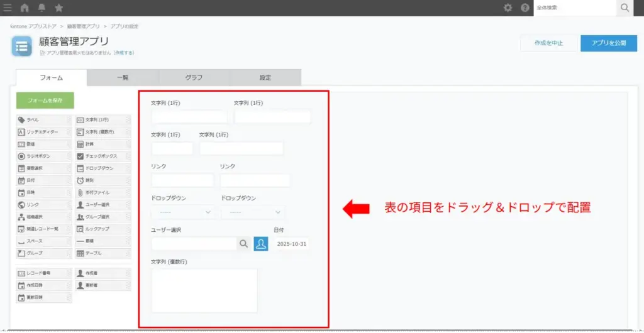Select the 組織選択 field in the palette
Image resolution: width=644 pixels, height=333 pixels.
45,217
